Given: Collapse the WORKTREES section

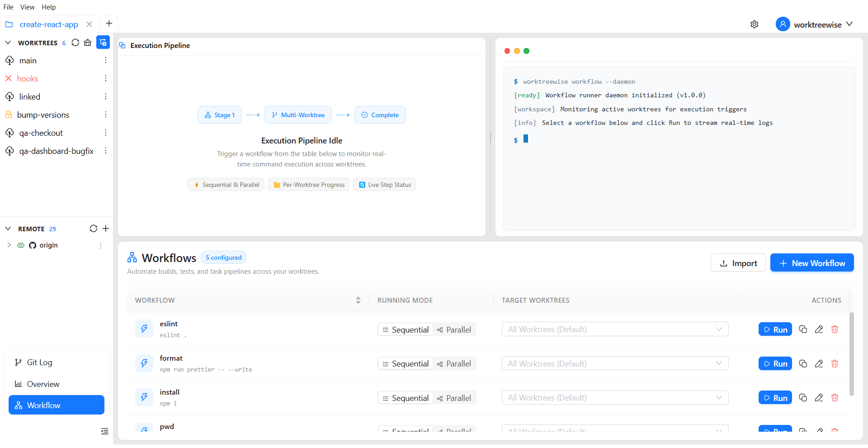Looking at the screenshot, I should [8, 43].
